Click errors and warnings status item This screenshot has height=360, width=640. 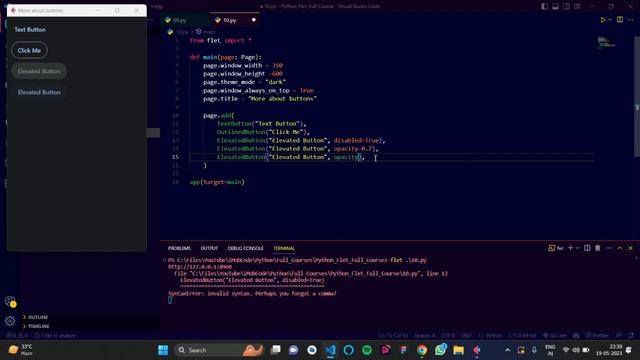click(x=17, y=336)
